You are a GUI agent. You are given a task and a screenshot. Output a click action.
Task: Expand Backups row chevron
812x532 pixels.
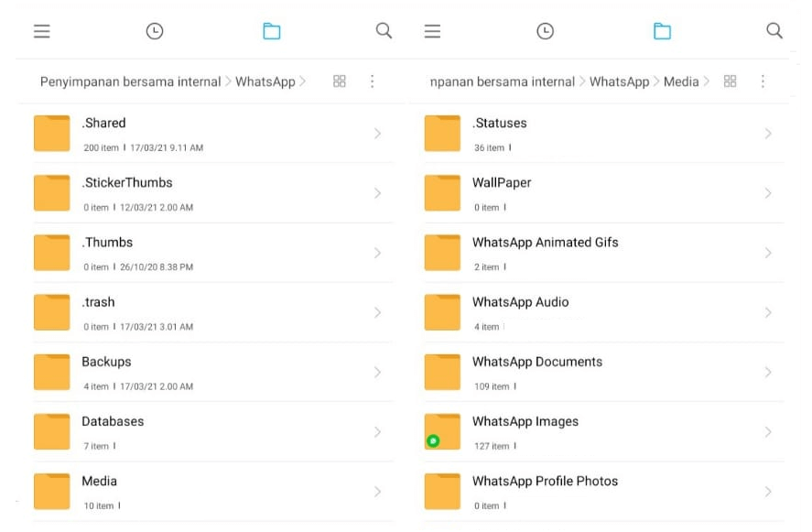(x=377, y=372)
